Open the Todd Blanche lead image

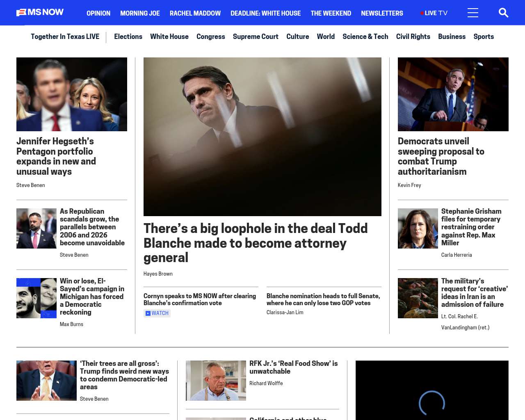point(262,137)
